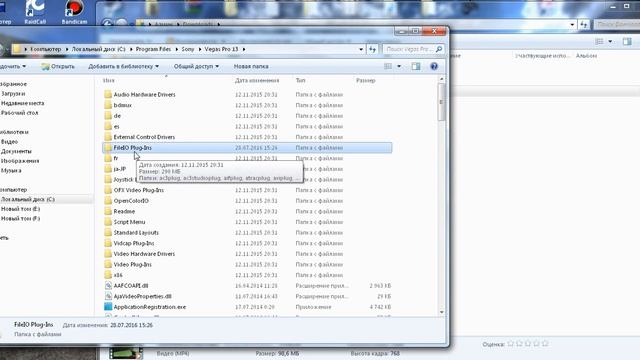Image resolution: width=640 pixels, height=360 pixels.
Task: Select the x86 folder icon
Action: [x=108, y=275]
